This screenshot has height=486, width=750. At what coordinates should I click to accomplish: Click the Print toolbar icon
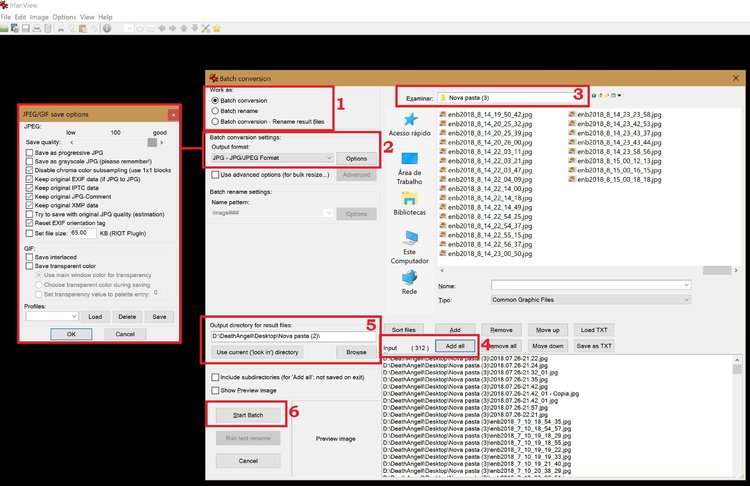point(36,28)
